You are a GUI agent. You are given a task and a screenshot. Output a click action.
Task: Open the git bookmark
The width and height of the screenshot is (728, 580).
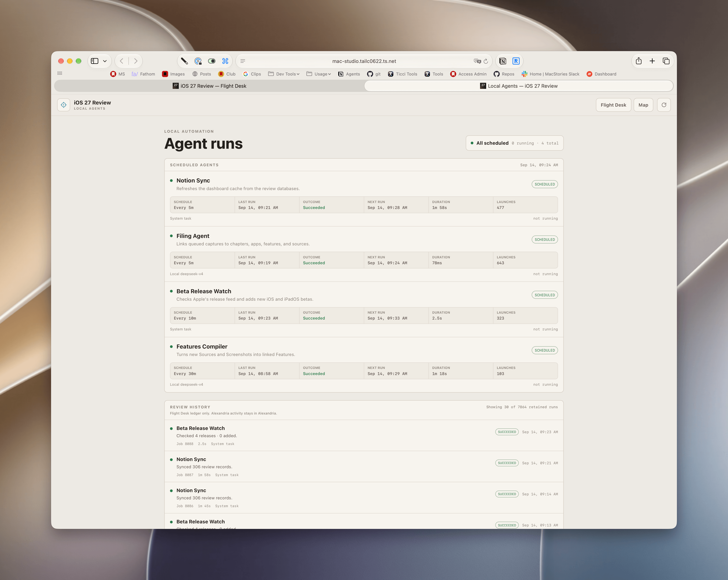tap(374, 74)
